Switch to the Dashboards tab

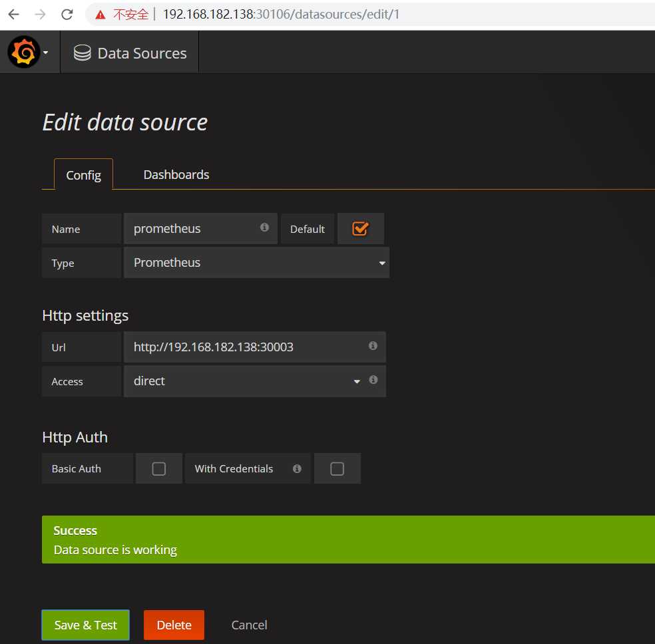pos(176,174)
